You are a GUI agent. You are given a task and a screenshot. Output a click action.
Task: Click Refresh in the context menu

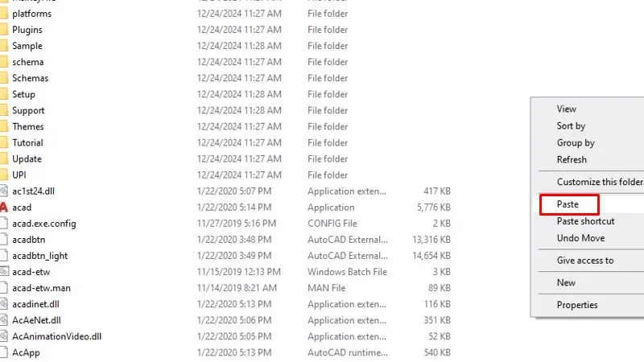pos(572,160)
